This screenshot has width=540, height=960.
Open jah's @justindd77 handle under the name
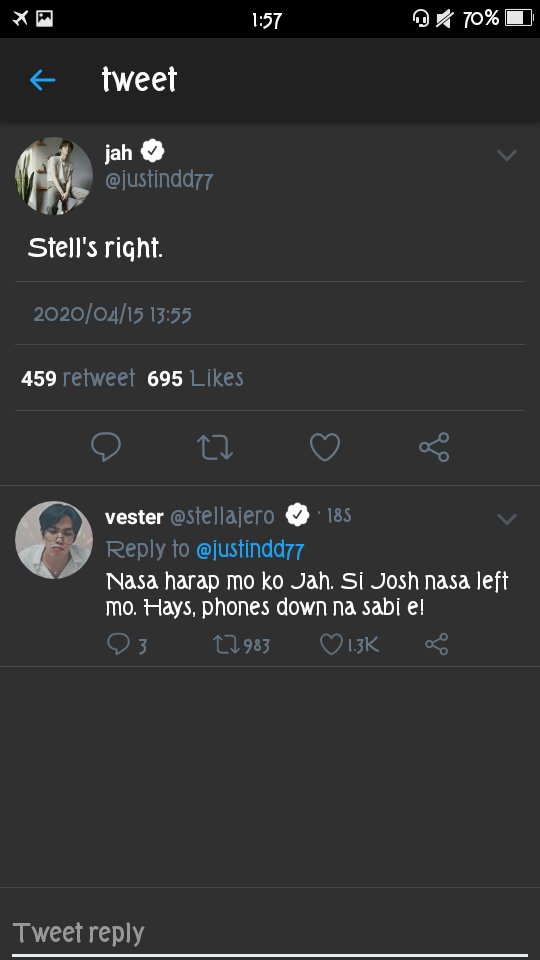pos(159,181)
